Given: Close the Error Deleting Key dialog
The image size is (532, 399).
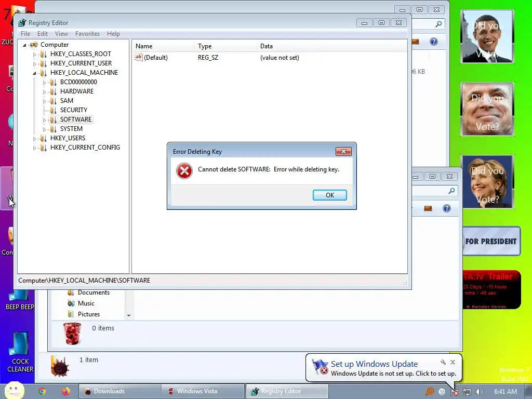Looking at the screenshot, I should coord(343,151).
